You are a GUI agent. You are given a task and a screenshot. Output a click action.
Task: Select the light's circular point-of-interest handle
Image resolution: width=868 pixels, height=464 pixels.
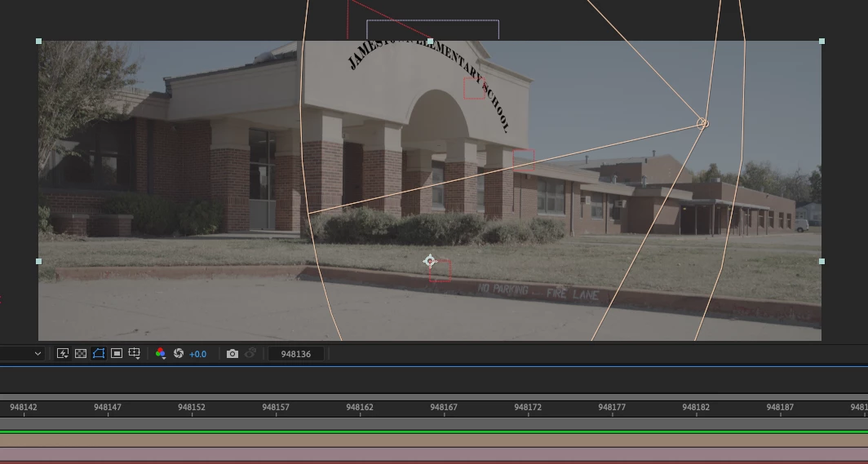[x=702, y=123]
